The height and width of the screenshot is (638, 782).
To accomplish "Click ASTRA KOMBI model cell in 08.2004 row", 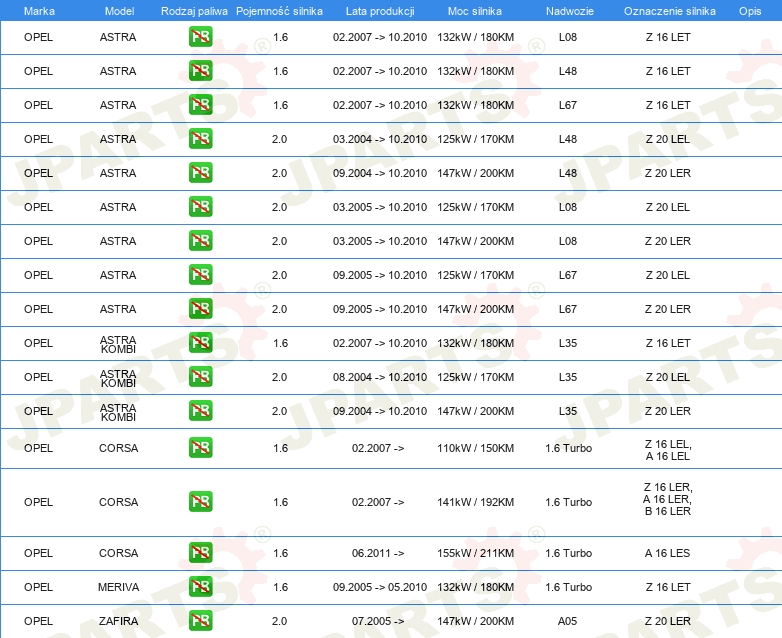I will [118, 379].
